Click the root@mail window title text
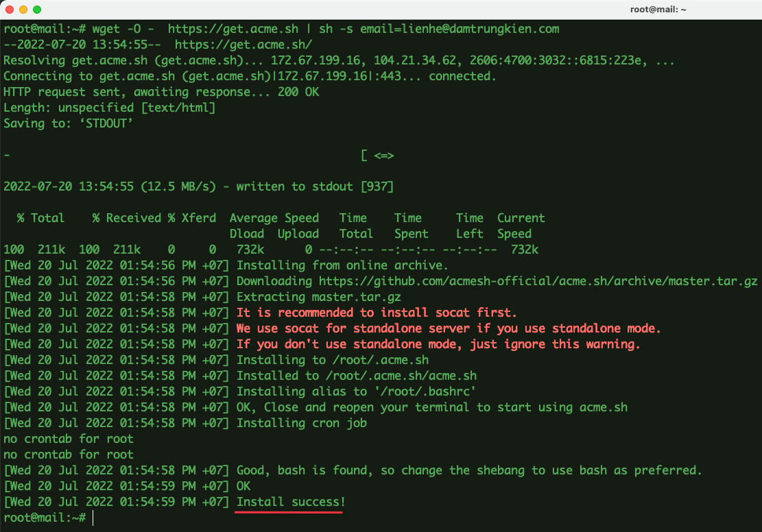762x532 pixels. [658, 9]
